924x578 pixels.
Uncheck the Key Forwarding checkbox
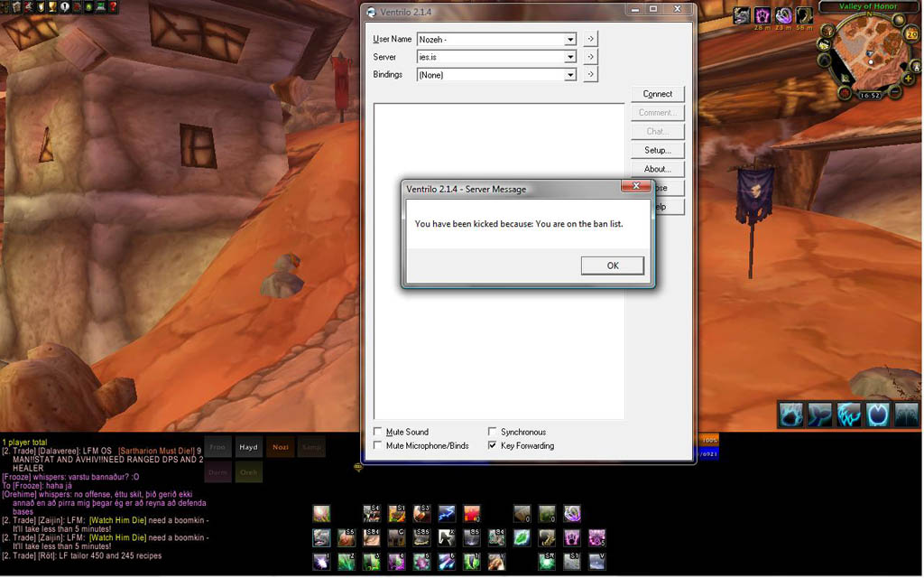(492, 446)
